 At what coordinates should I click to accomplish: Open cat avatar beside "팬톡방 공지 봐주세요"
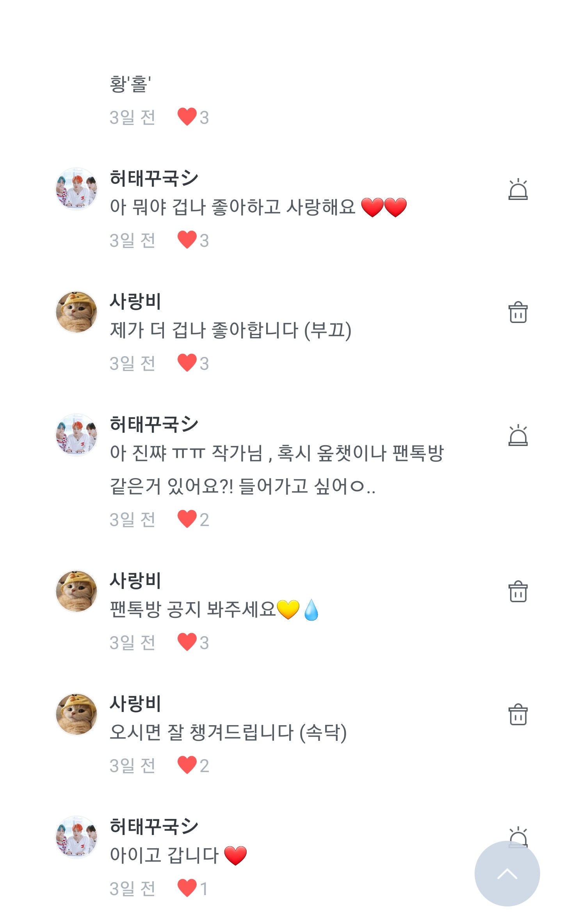76,592
